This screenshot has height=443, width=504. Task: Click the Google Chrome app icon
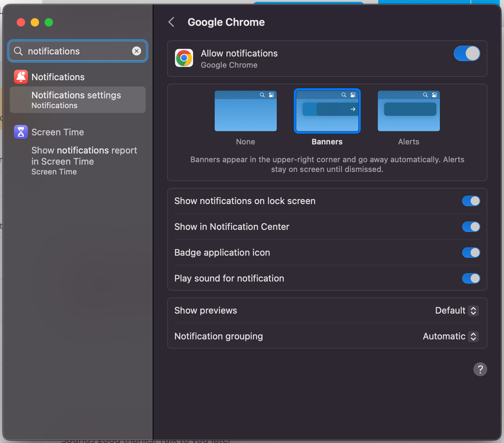pos(184,58)
